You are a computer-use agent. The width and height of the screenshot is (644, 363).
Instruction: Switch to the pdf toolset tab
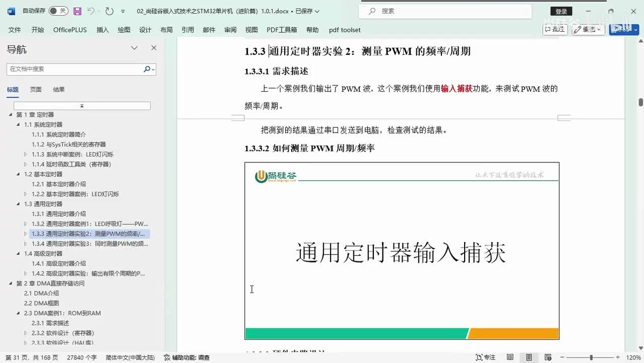point(345,30)
